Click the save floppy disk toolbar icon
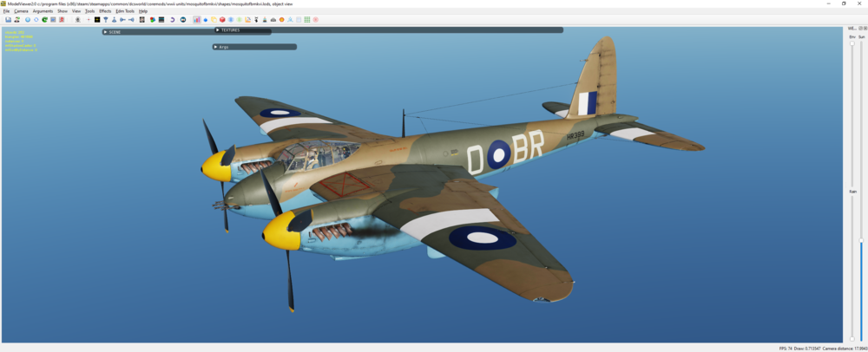The width and height of the screenshot is (868, 352). [9, 19]
